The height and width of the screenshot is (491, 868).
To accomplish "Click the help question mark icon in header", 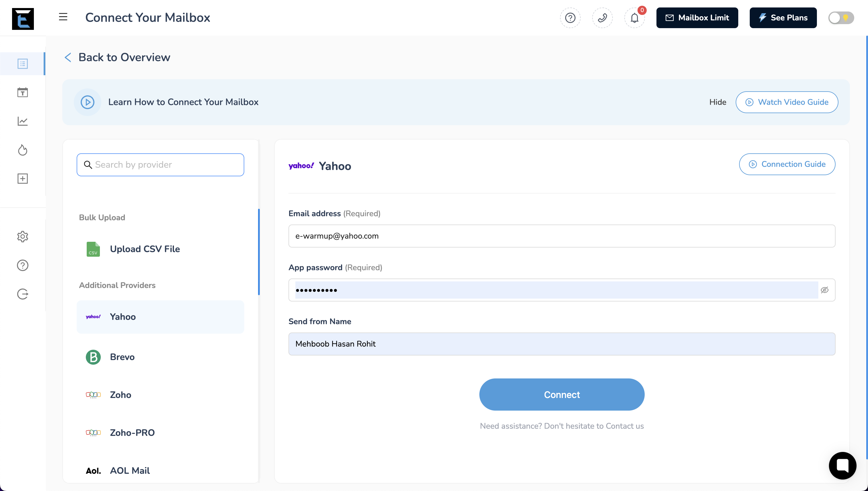I will [570, 18].
